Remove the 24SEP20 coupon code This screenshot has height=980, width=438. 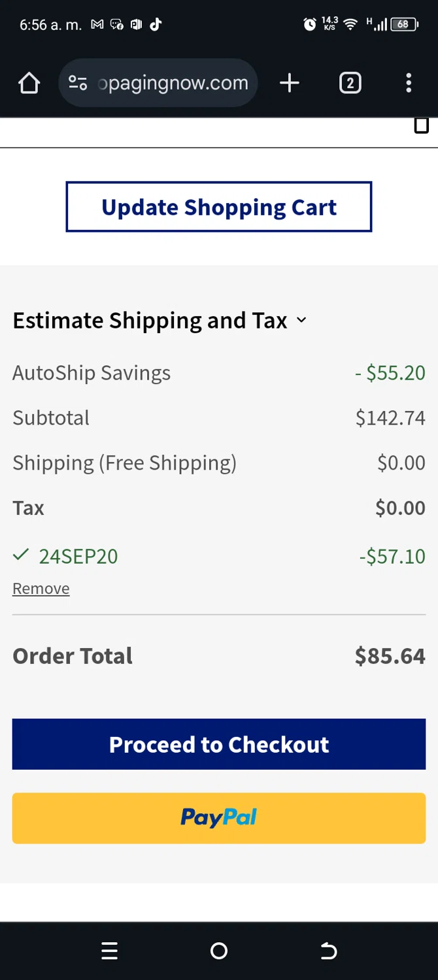click(x=41, y=589)
